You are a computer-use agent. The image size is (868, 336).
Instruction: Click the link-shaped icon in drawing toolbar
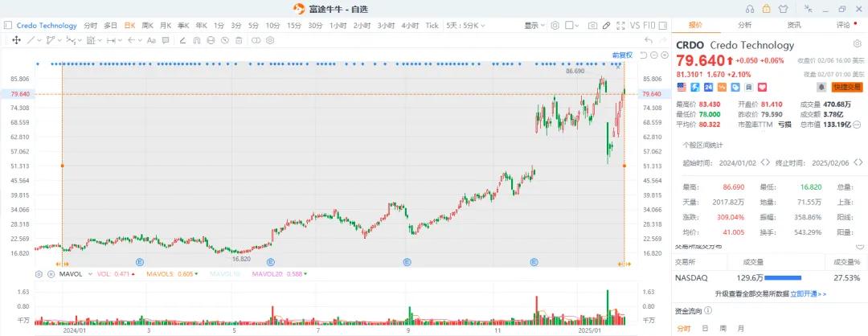click(256, 40)
